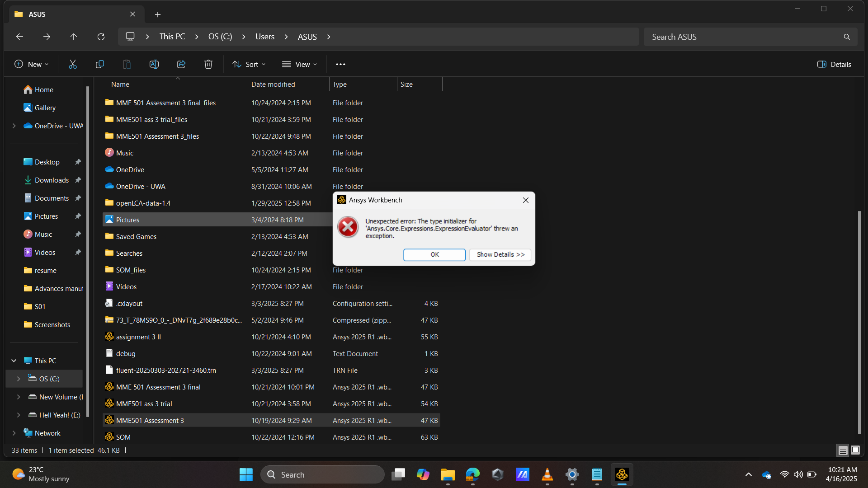Click Users in the address breadcrumb
Image resolution: width=868 pixels, height=488 pixels.
coord(264,37)
